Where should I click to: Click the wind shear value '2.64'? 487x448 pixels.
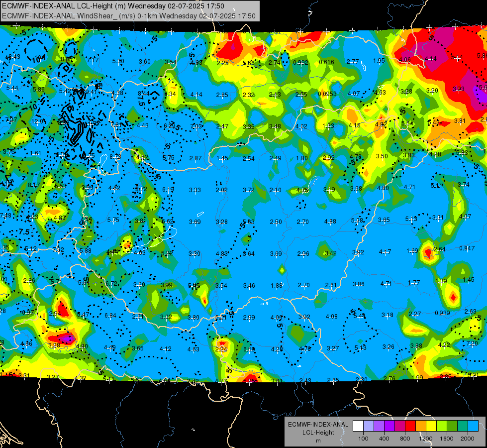click(x=440, y=249)
